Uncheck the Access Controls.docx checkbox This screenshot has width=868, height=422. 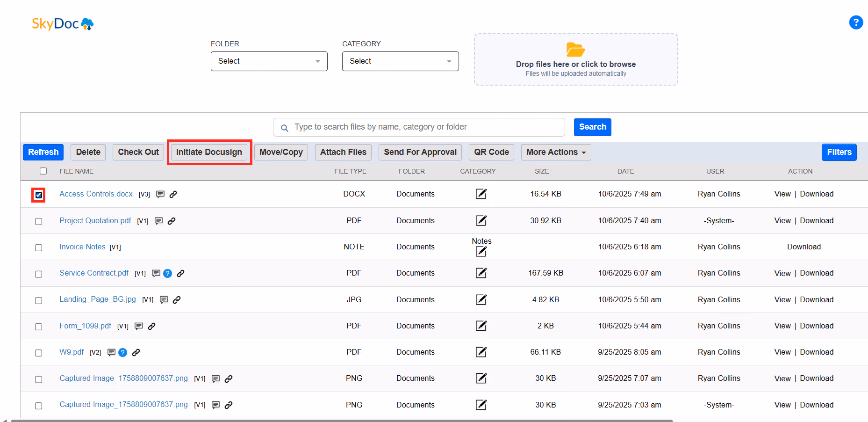coord(38,195)
